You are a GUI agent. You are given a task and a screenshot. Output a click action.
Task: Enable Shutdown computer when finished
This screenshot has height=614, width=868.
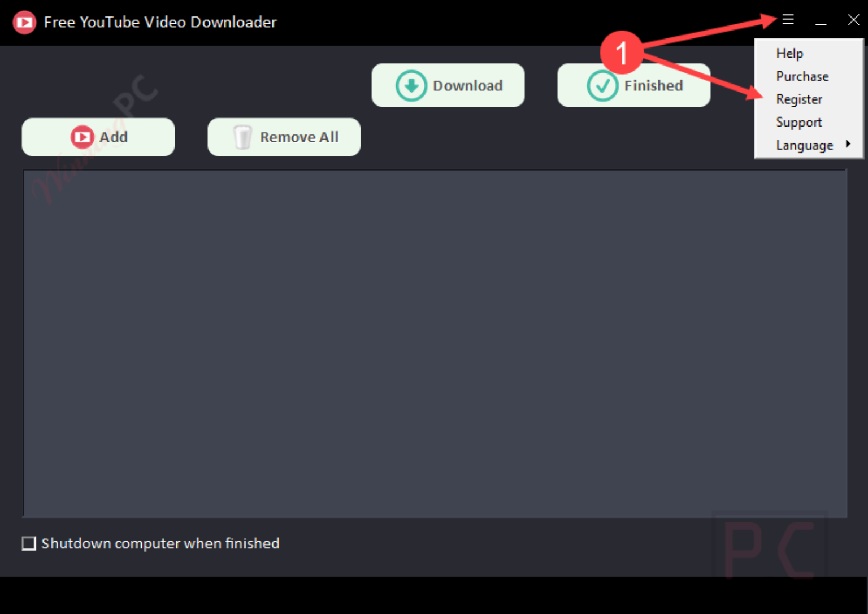pos(29,543)
